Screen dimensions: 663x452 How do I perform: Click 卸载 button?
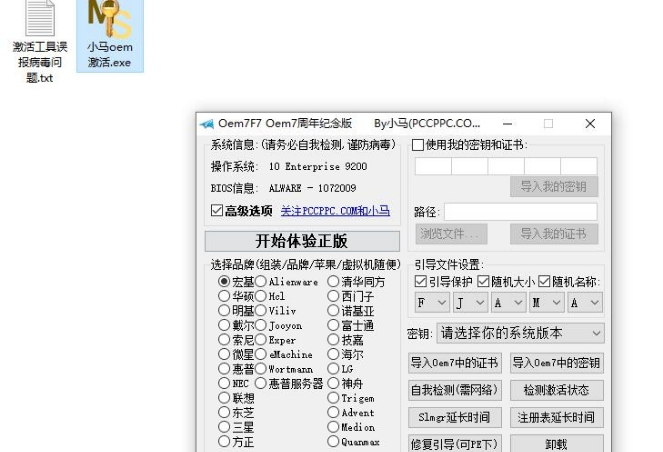point(556,444)
